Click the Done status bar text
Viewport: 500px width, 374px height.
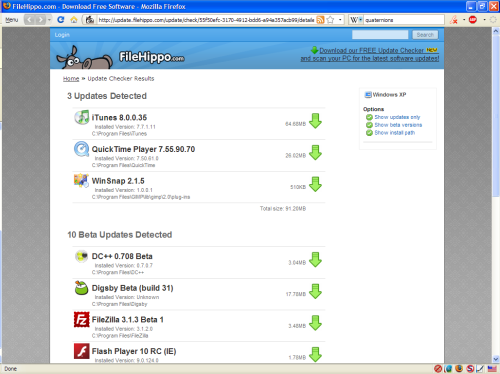pyautogui.click(x=11, y=369)
